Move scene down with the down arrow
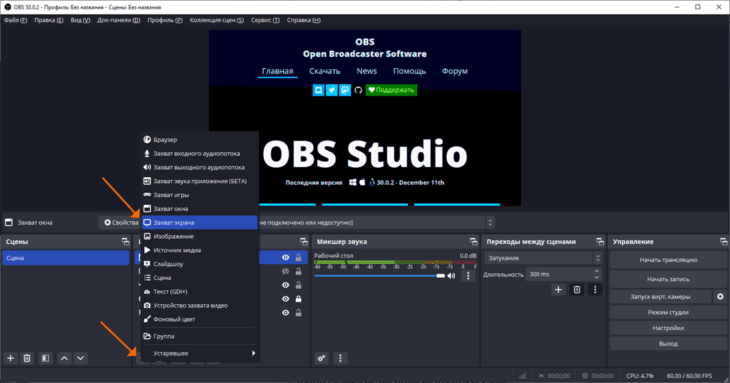730x383 pixels. (81, 358)
